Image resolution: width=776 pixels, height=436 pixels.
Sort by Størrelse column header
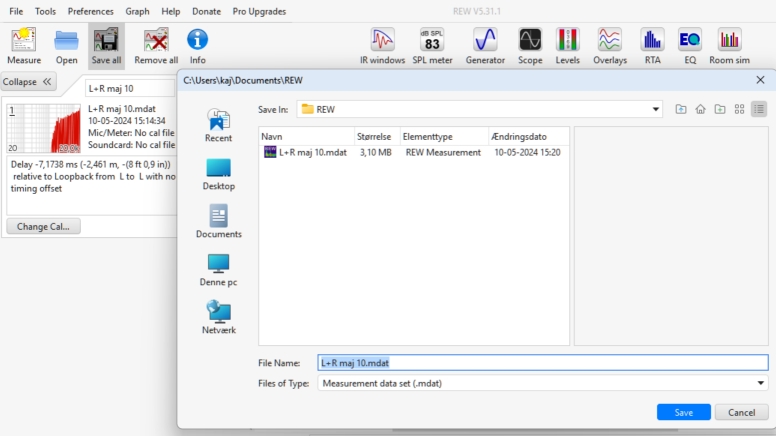[x=377, y=137]
